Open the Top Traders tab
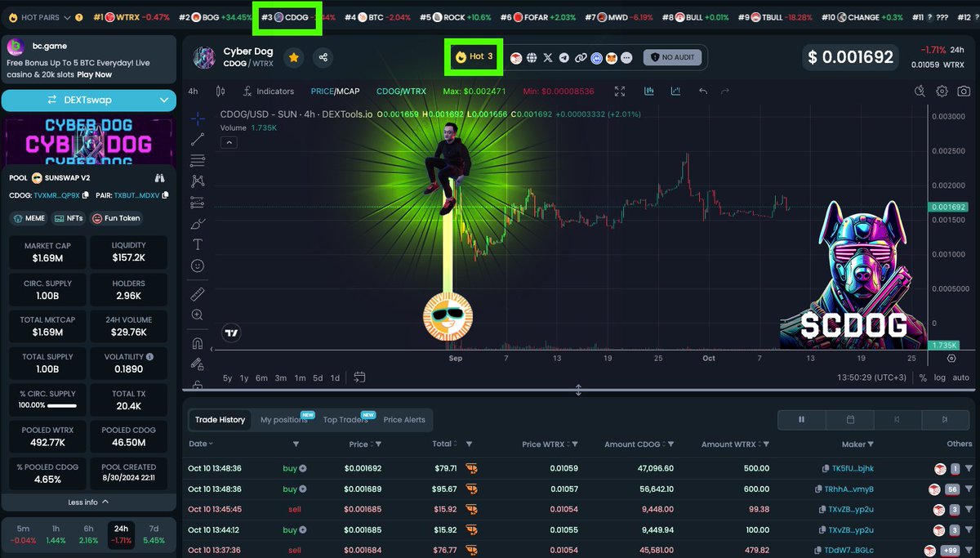This screenshot has width=980, height=558. click(x=345, y=420)
